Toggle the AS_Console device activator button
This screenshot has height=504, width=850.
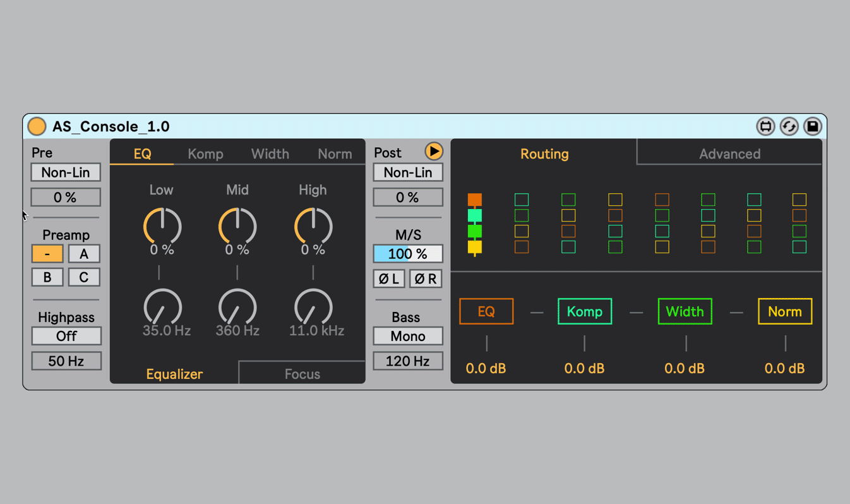tap(37, 126)
